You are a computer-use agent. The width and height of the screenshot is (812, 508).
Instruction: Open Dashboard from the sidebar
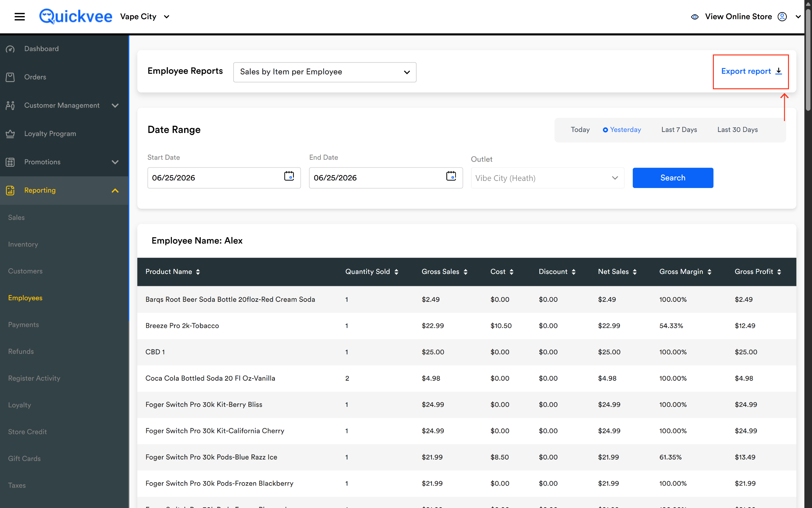(41, 49)
